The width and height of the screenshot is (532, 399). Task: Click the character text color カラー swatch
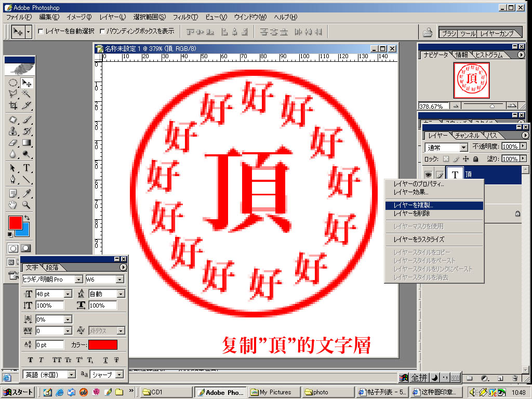coord(103,345)
